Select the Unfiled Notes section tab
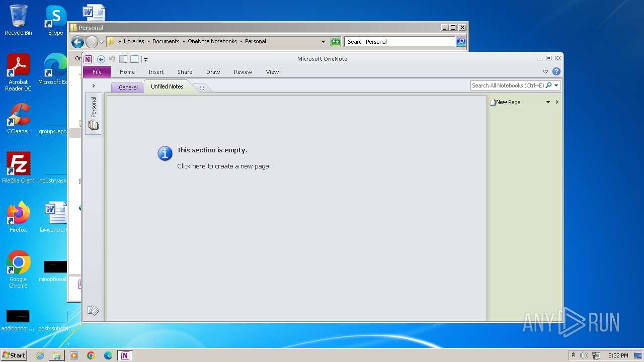 coord(167,86)
